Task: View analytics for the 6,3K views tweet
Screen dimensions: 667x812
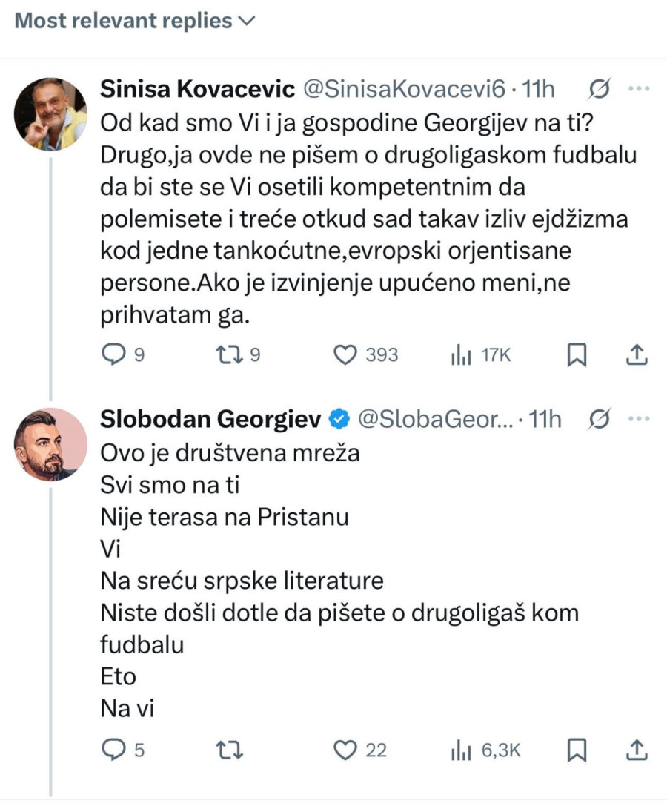Action: (x=461, y=750)
